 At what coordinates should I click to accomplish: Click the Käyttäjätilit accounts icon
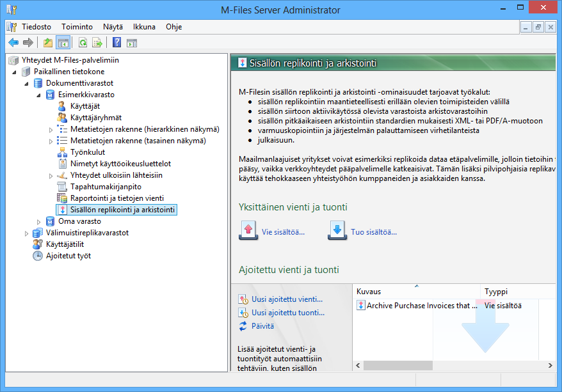tap(38, 244)
